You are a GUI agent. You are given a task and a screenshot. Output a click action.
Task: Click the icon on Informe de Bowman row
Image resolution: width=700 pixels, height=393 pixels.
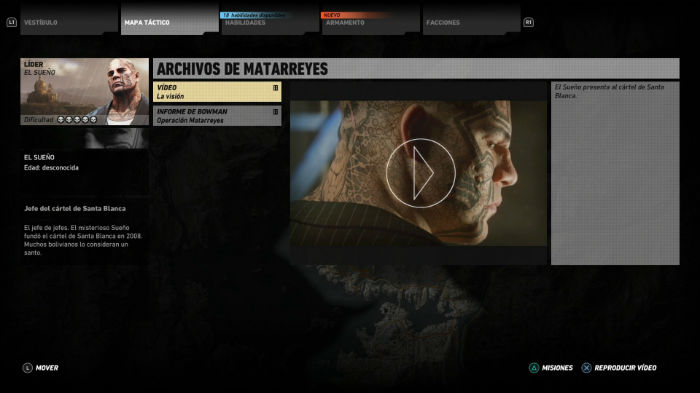tap(275, 112)
